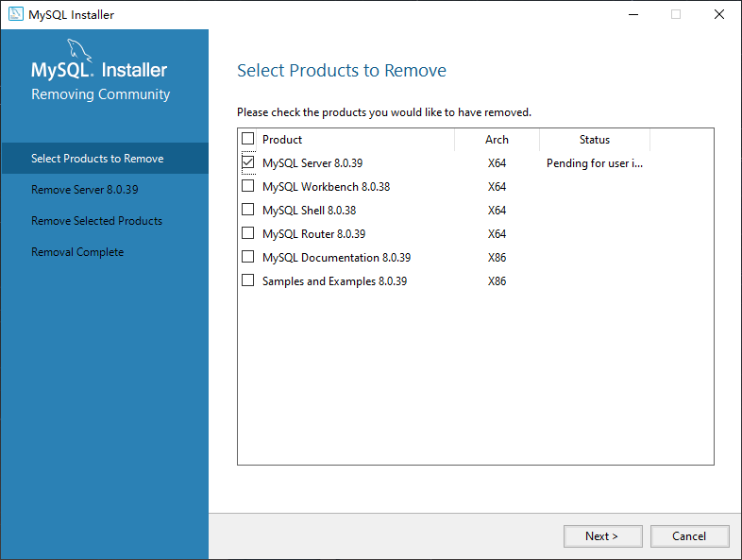Click the MySQL dolphin logo
The image size is (742, 560).
pyautogui.click(x=79, y=51)
